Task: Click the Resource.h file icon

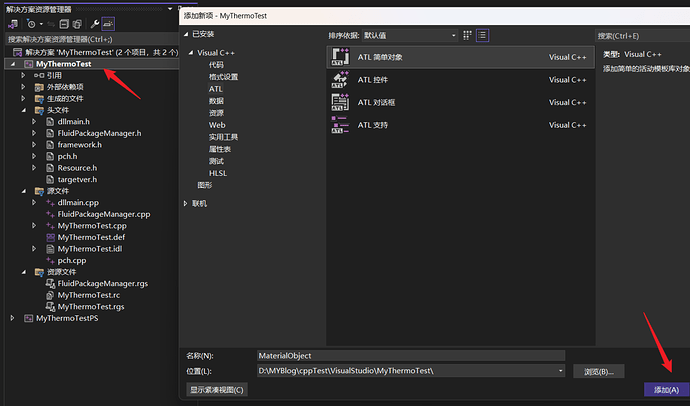Action: pos(50,168)
